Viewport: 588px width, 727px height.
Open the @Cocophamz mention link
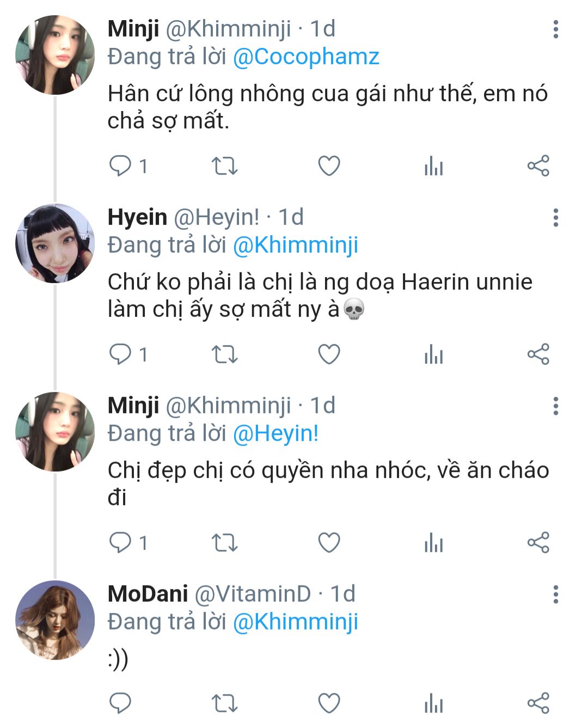(306, 57)
